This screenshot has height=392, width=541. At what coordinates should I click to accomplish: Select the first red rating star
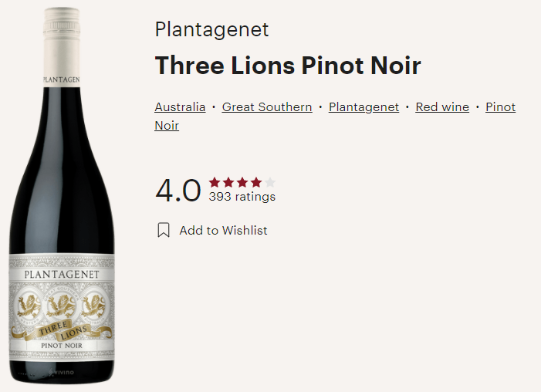click(215, 182)
